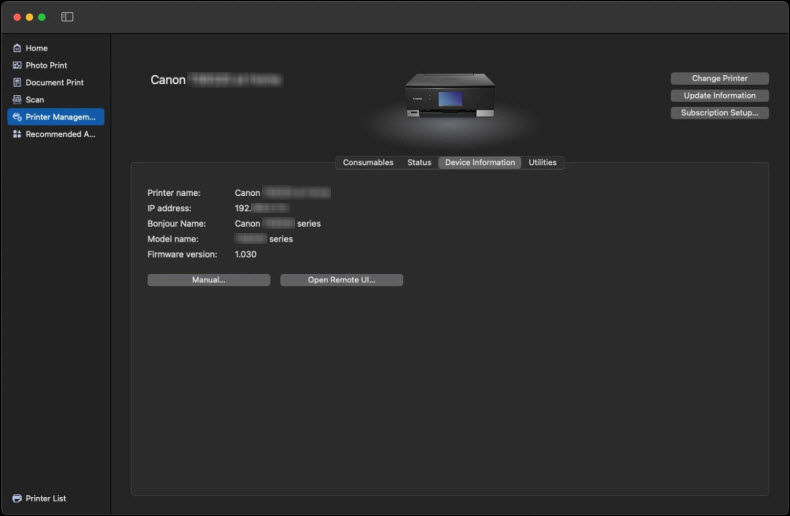Open the Utilities tab
790x516 pixels.
[x=543, y=162]
